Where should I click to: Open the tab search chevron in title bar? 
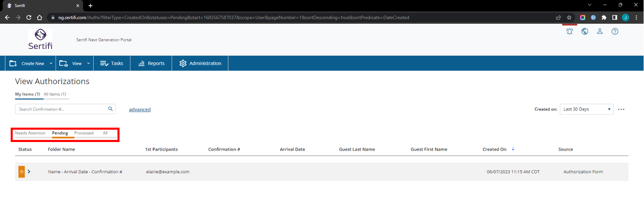pos(589,5)
